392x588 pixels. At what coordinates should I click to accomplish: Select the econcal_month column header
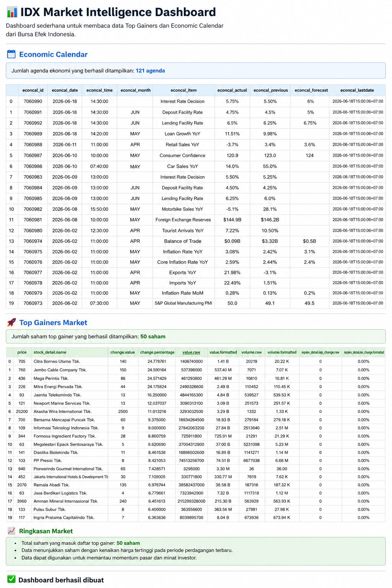click(x=136, y=90)
